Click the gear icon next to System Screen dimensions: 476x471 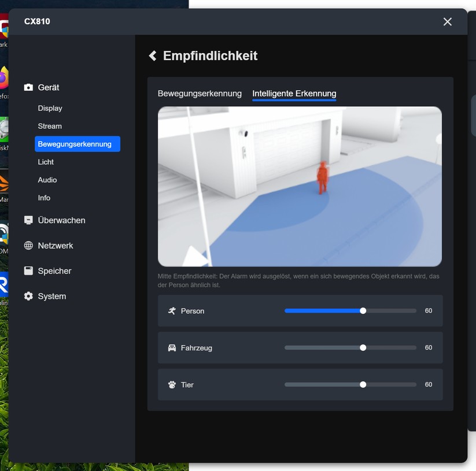click(28, 296)
